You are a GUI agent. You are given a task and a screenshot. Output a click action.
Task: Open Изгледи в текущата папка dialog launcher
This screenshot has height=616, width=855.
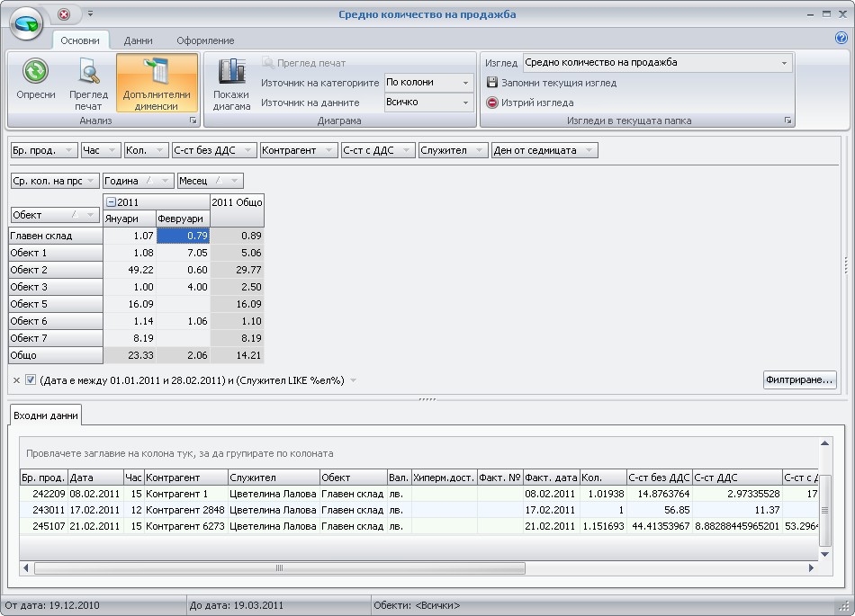pyautogui.click(x=787, y=121)
